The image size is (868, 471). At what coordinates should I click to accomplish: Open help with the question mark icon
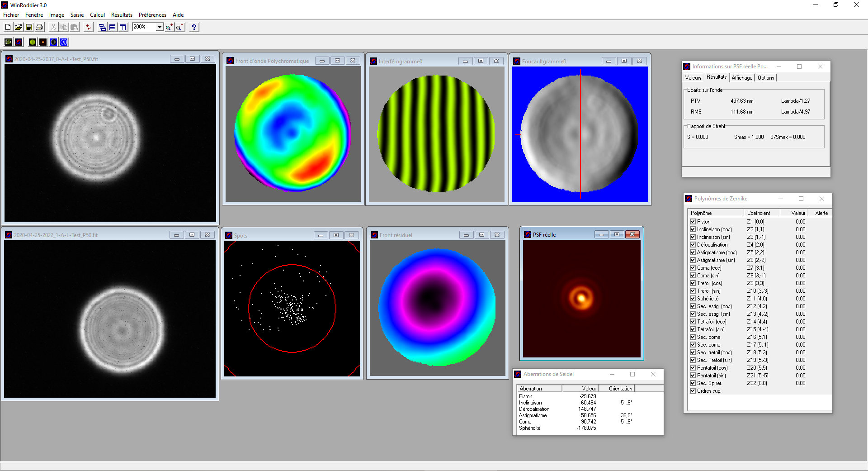[194, 27]
